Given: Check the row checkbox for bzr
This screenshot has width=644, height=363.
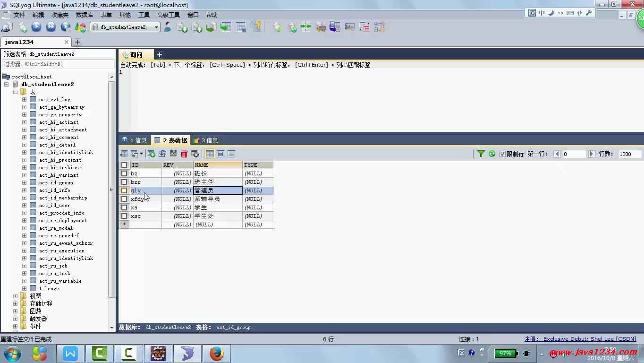Looking at the screenshot, I should 124,182.
